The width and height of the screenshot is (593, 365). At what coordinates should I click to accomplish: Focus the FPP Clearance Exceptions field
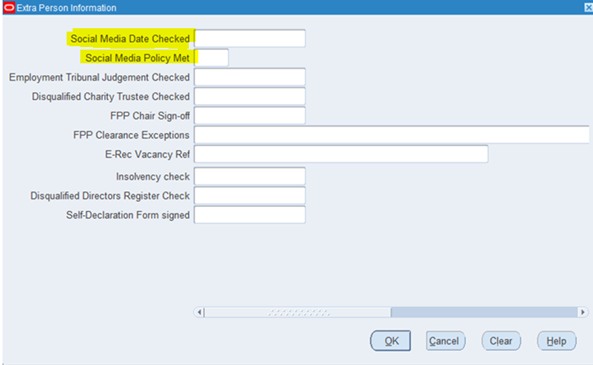click(392, 135)
